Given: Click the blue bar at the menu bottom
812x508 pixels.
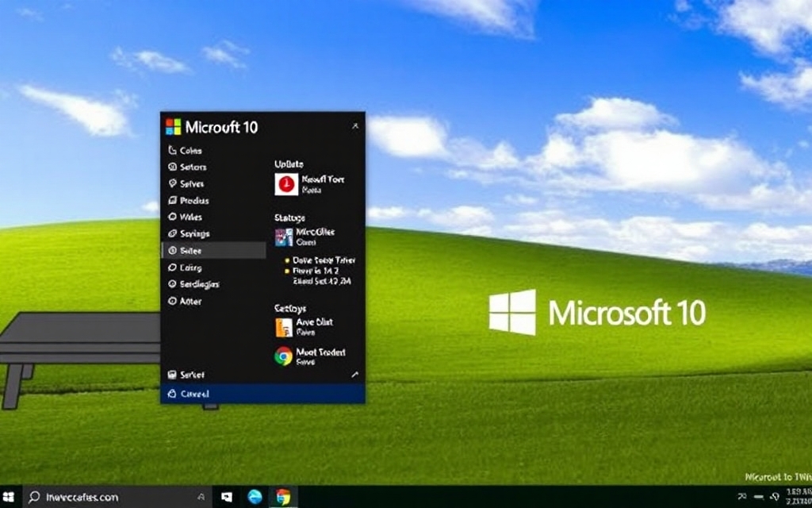Looking at the screenshot, I should [263, 394].
